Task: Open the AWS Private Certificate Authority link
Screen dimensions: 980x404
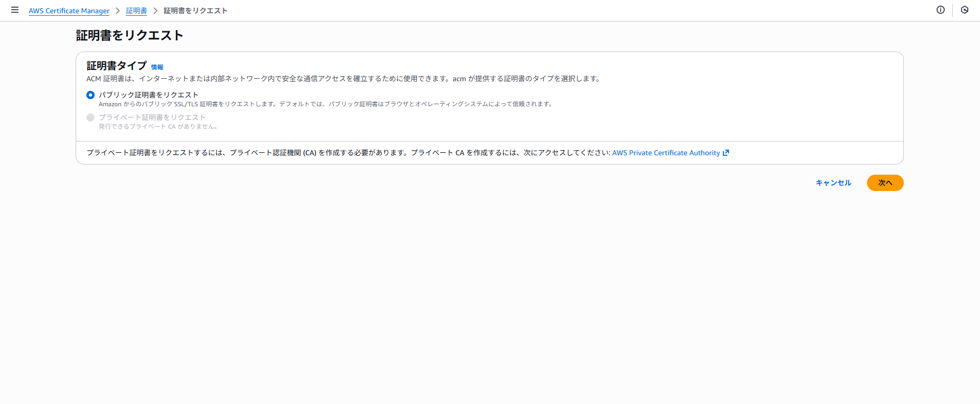Action: 666,153
